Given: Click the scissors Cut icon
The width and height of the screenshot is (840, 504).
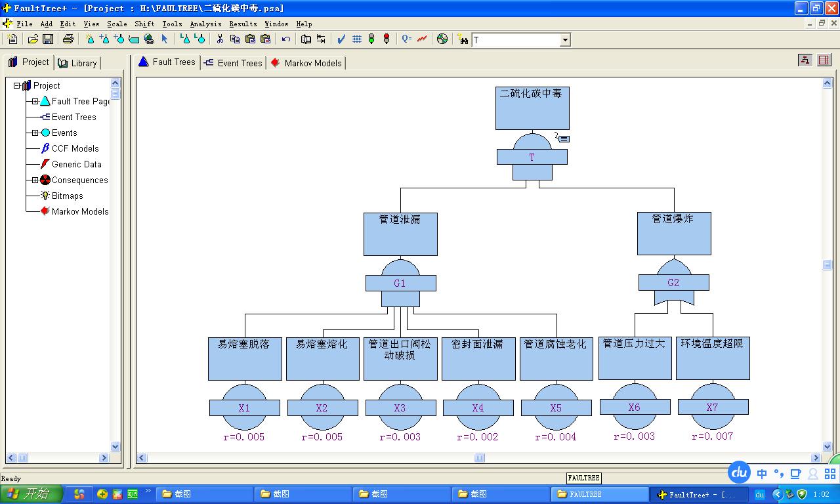Looking at the screenshot, I should click(220, 39).
